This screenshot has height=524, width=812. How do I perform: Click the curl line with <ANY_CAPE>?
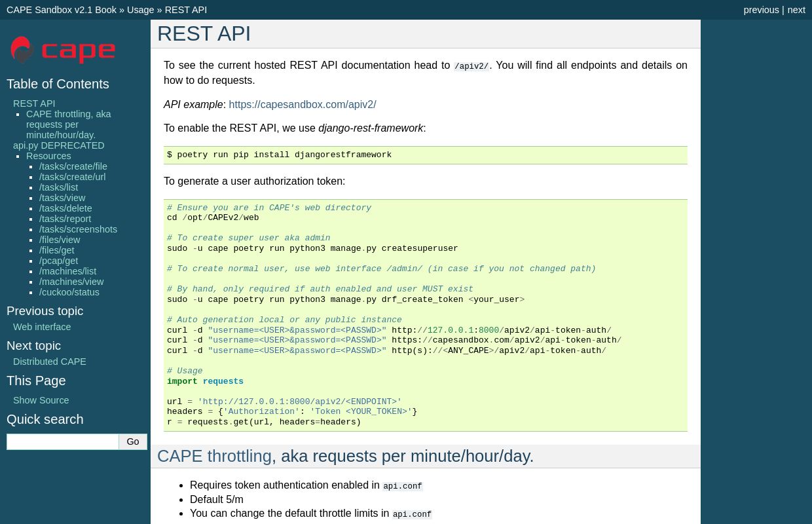(x=386, y=351)
